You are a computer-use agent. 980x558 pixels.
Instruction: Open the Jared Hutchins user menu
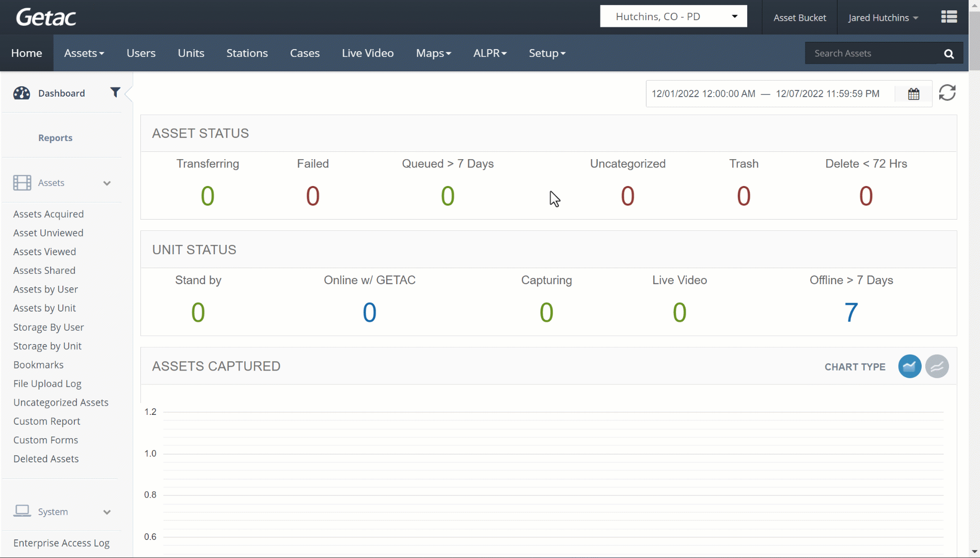point(883,18)
